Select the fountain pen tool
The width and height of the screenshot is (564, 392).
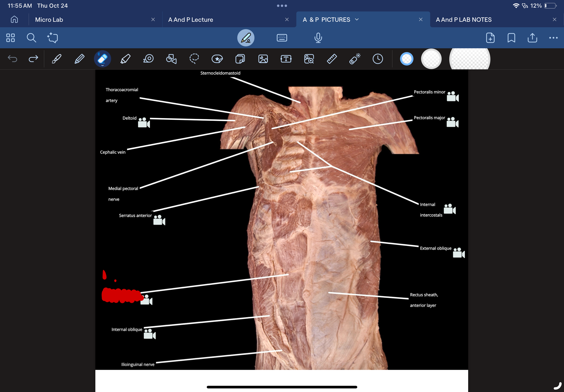click(56, 59)
